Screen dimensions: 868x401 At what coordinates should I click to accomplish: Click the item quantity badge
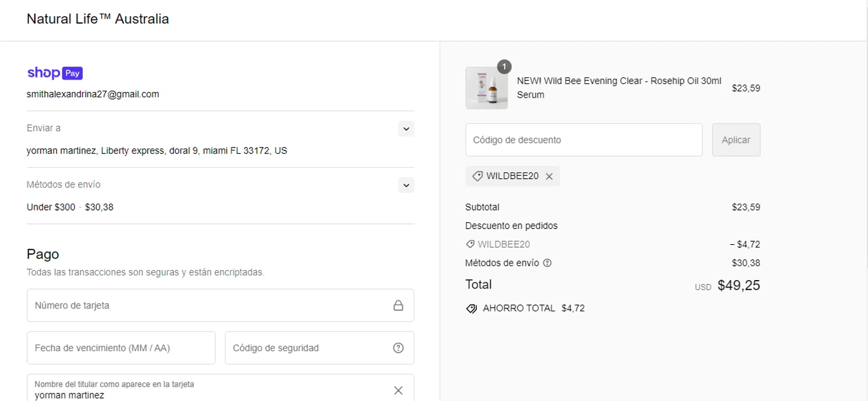pyautogui.click(x=504, y=67)
